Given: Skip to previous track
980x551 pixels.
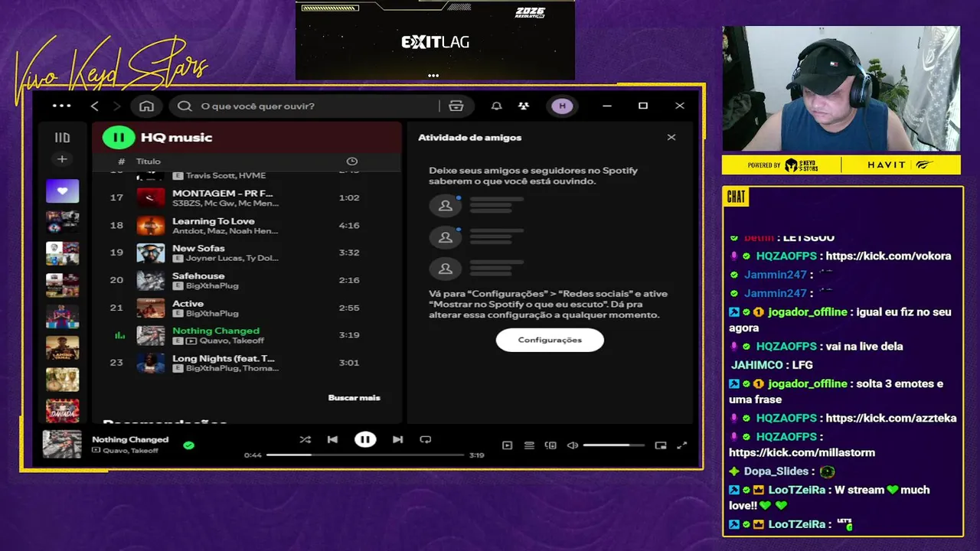Looking at the screenshot, I should pyautogui.click(x=332, y=439).
